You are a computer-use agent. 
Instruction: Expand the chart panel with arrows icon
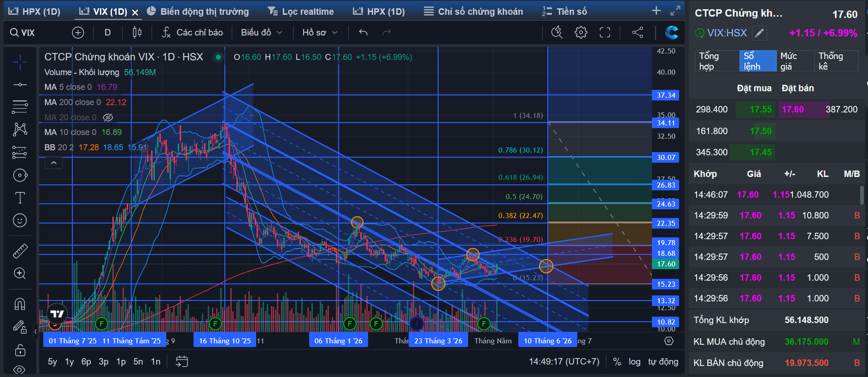[x=675, y=11]
